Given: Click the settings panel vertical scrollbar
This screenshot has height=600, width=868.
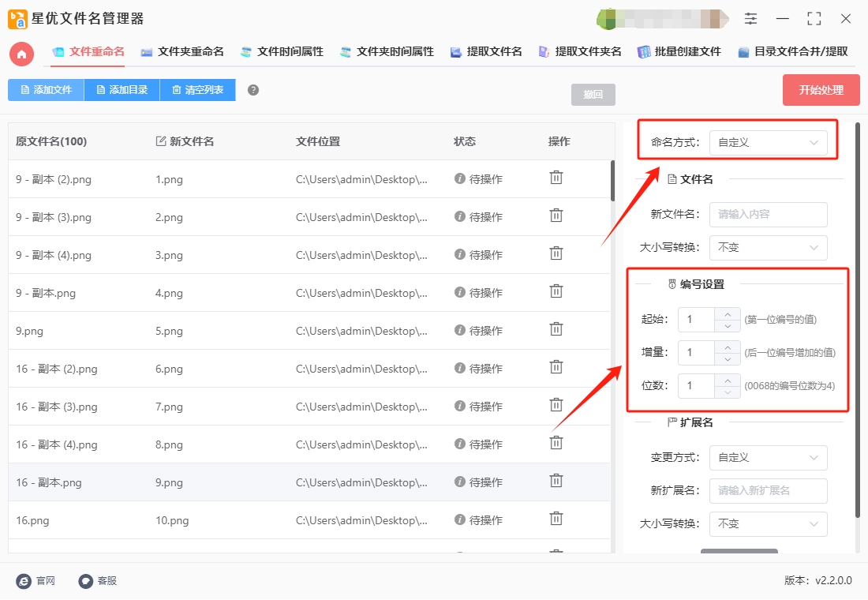Looking at the screenshot, I should point(858,321).
